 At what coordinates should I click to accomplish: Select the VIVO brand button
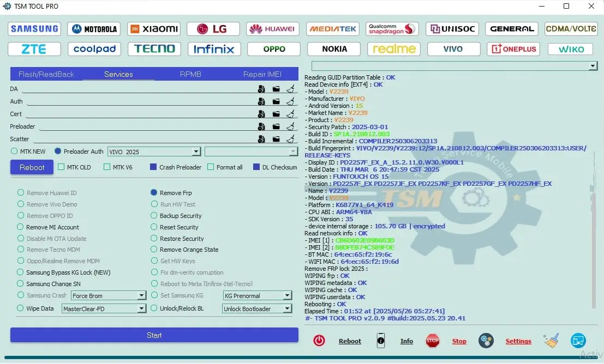(453, 49)
